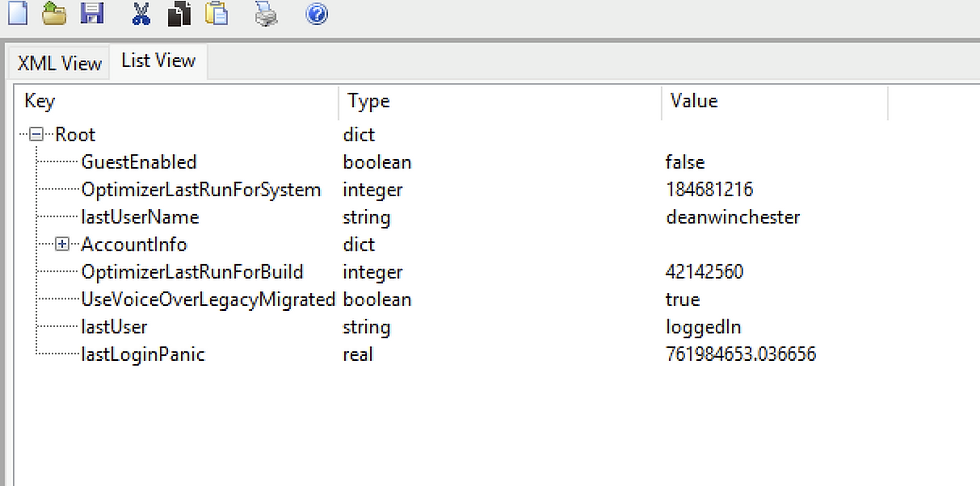The width and height of the screenshot is (980, 486).
Task: Open Help with the question mark icon
Action: [316, 13]
